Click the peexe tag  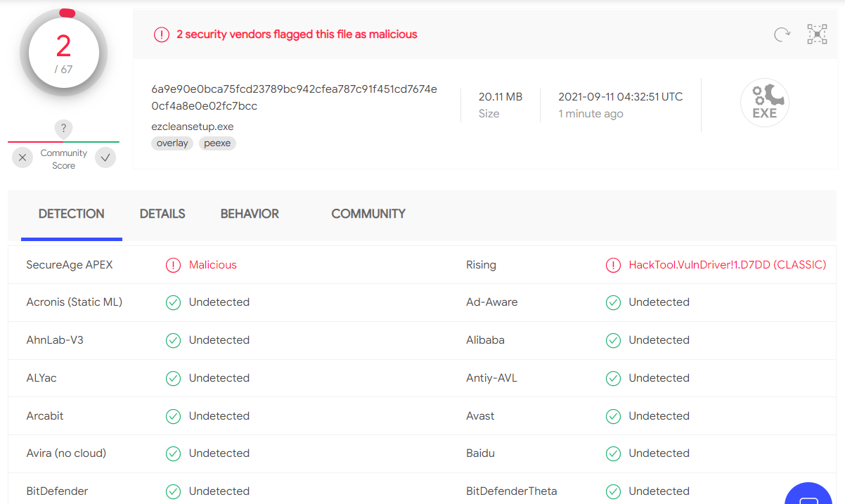coord(217,143)
